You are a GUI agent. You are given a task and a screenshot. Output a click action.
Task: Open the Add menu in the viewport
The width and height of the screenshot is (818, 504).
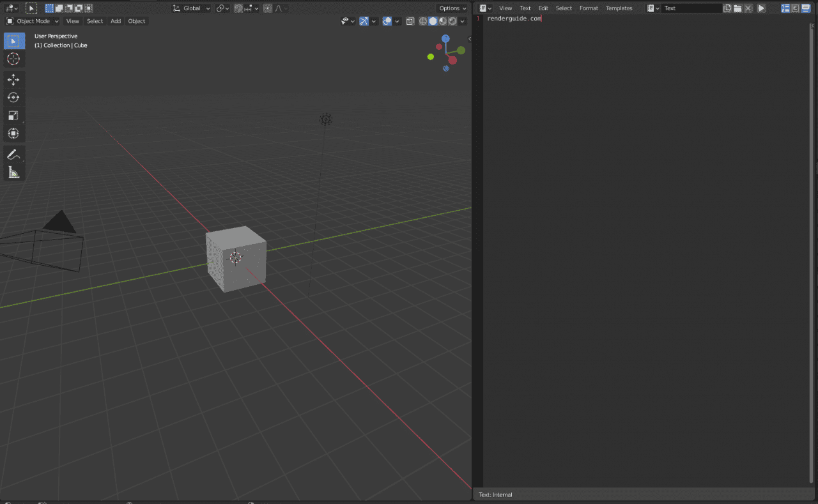(x=116, y=21)
